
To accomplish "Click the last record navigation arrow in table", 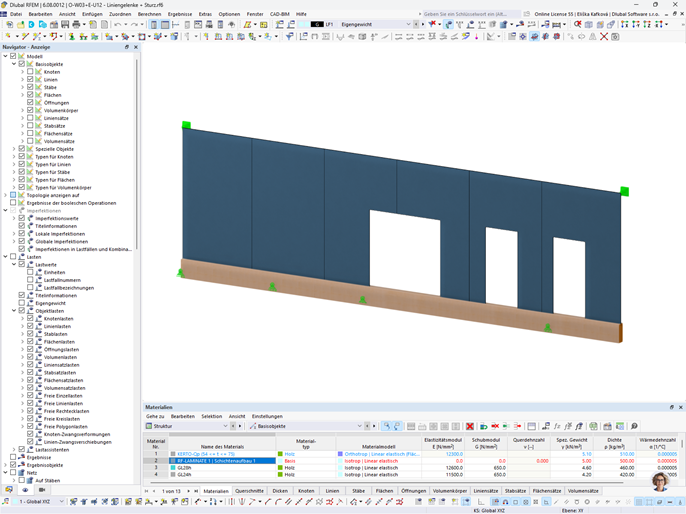I will click(196, 491).
